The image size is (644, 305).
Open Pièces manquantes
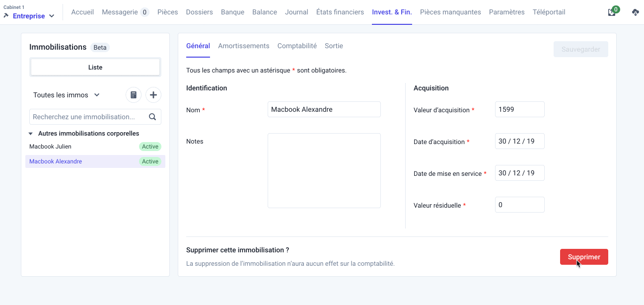(450, 12)
